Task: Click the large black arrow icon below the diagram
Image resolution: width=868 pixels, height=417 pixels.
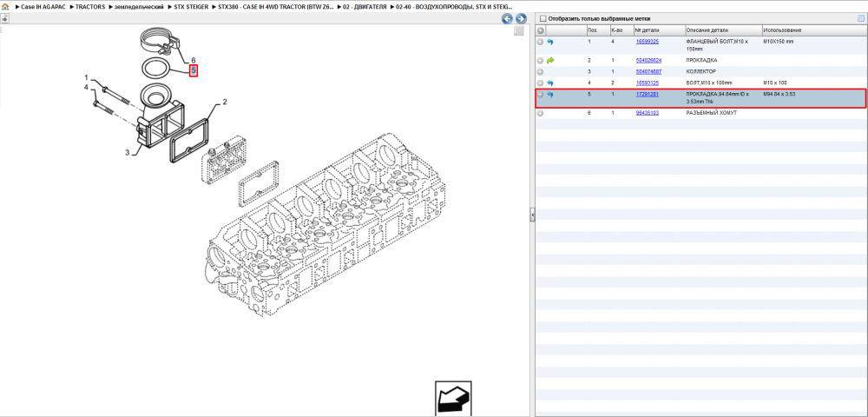Action: [x=453, y=398]
